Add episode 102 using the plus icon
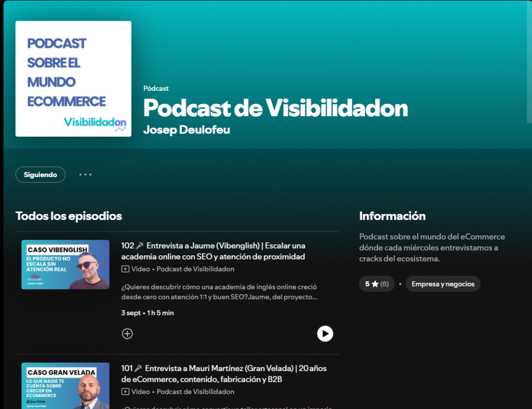532x409 pixels. click(127, 334)
